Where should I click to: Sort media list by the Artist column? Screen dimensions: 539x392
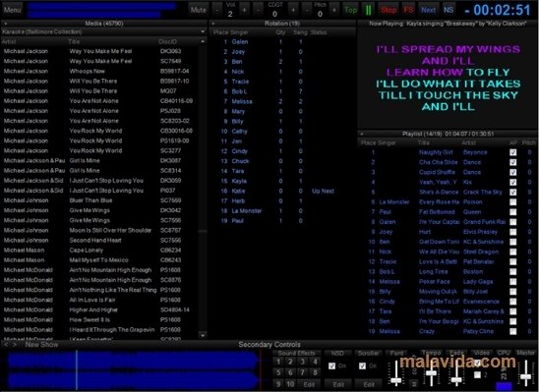[x=9, y=41]
